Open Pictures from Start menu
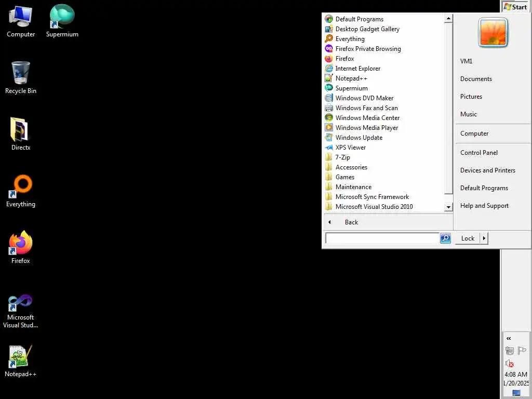 (471, 96)
